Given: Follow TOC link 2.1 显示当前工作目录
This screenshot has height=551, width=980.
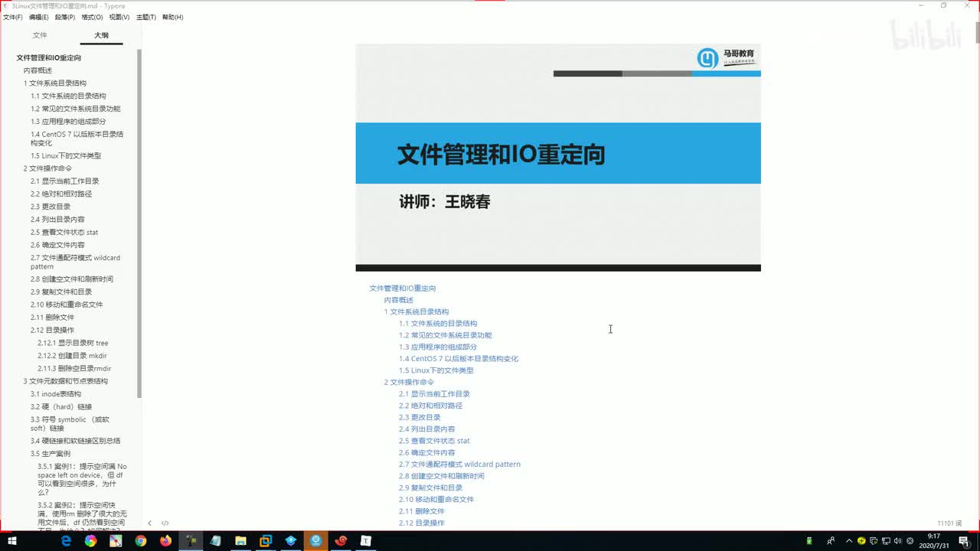Looking at the screenshot, I should tap(434, 394).
